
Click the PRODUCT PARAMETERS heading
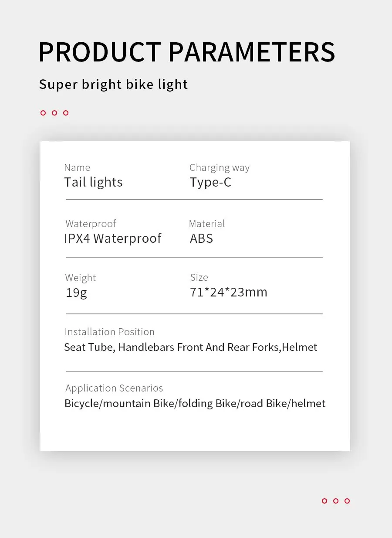187,52
